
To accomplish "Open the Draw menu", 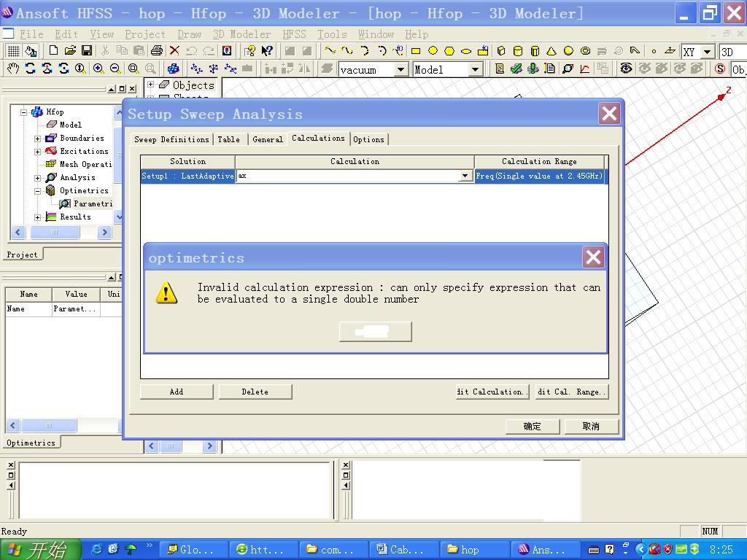I will coord(189,34).
